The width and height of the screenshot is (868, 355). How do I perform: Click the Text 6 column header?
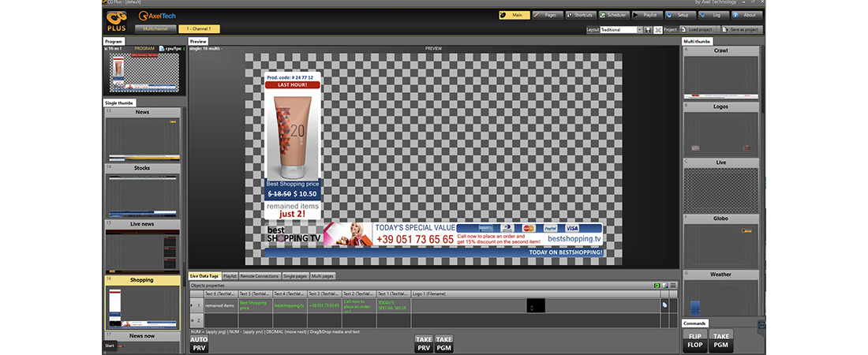point(221,293)
